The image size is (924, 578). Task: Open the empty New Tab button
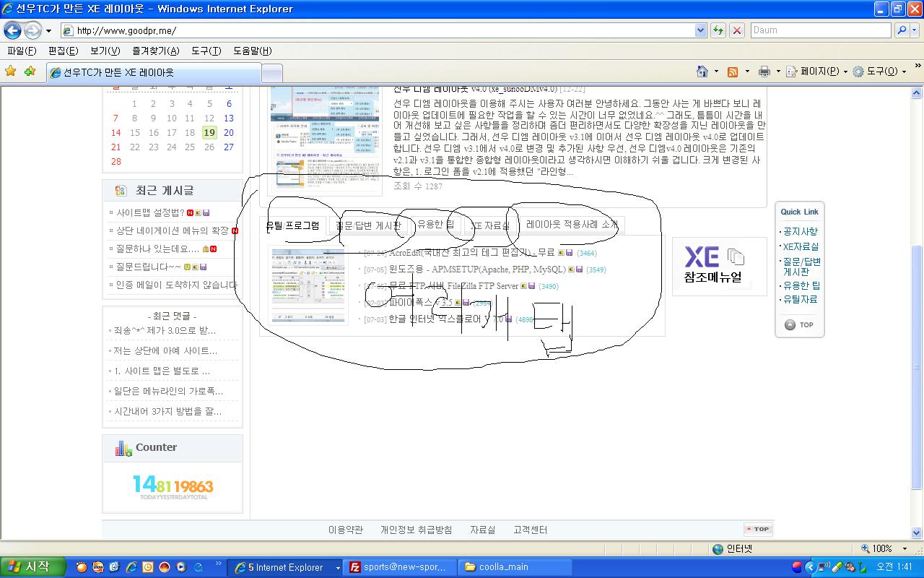pos(271,73)
